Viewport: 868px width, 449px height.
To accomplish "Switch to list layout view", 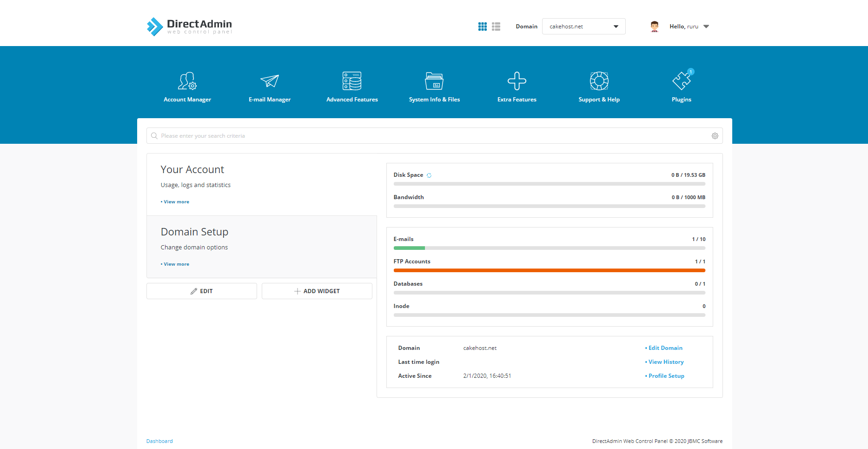I will pyautogui.click(x=496, y=27).
